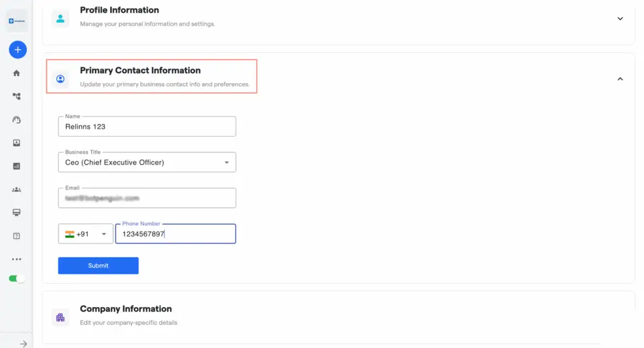The height and width of the screenshot is (348, 644).
Task: Focus the Phone Number field
Action: point(175,234)
